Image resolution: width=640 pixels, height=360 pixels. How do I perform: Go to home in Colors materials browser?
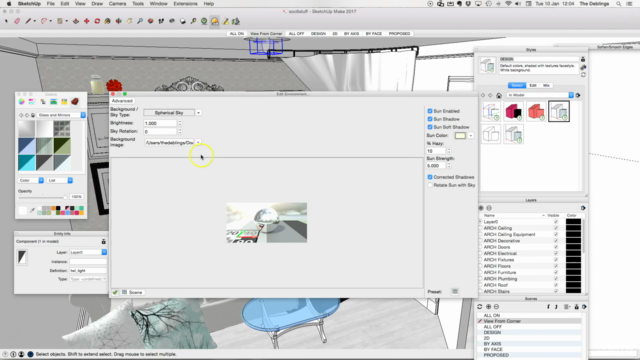point(33,115)
